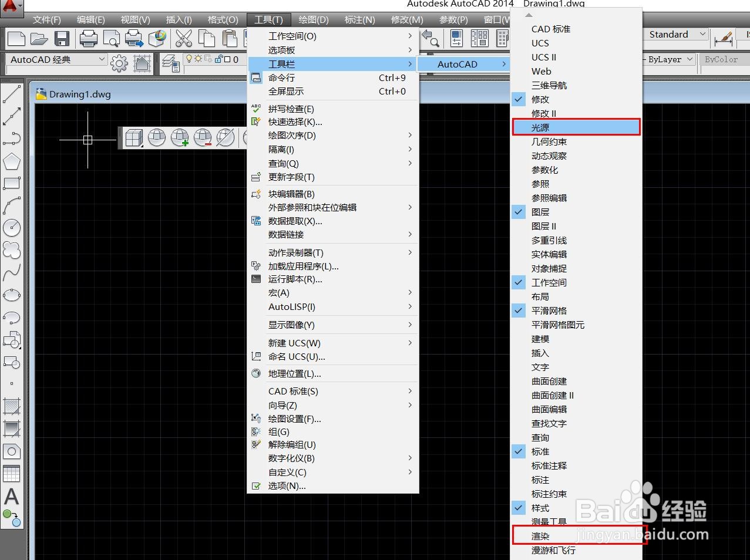Click the Cut scissors icon
The width and height of the screenshot is (750, 560).
click(184, 39)
